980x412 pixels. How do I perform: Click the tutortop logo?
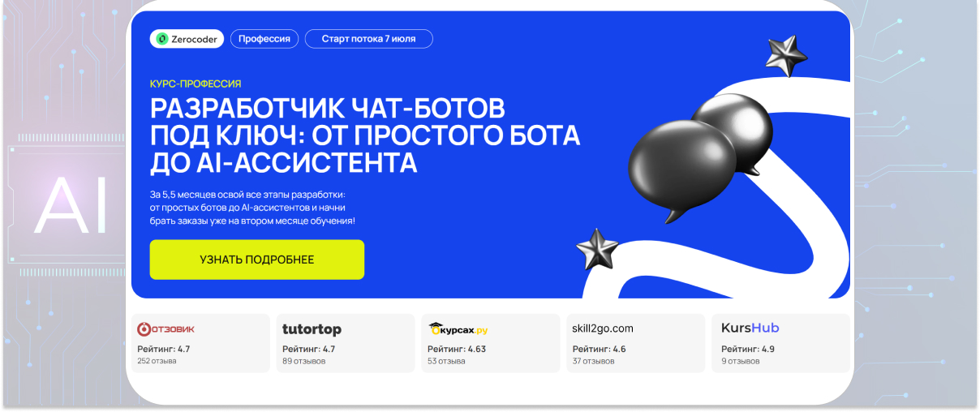coord(312,328)
